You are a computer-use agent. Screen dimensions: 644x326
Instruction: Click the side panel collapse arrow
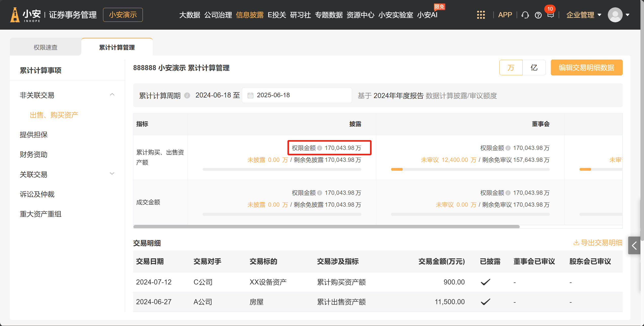[634, 245]
